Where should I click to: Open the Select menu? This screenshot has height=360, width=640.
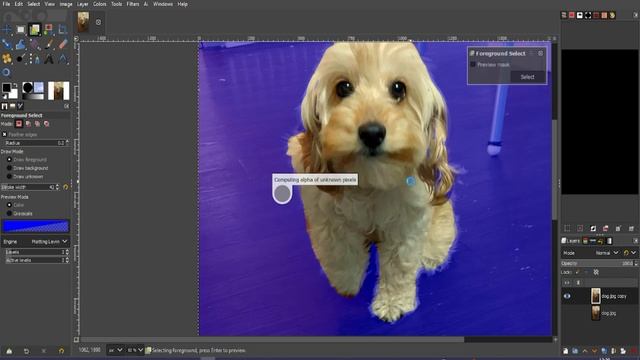(x=33, y=4)
